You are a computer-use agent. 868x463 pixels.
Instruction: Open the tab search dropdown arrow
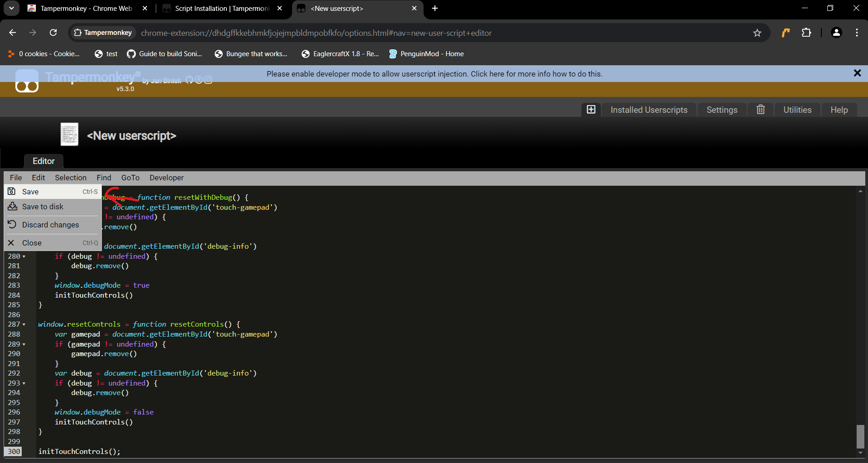pyautogui.click(x=11, y=8)
